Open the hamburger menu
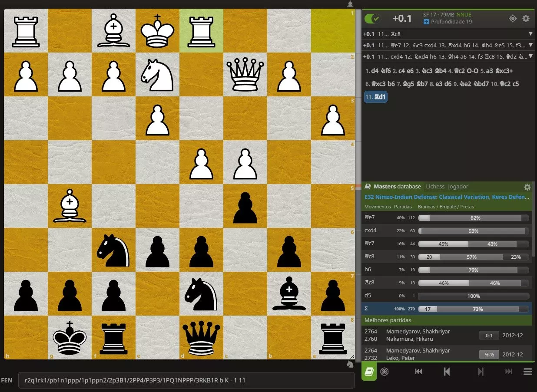Image resolution: width=537 pixels, height=392 pixels. 527,372
